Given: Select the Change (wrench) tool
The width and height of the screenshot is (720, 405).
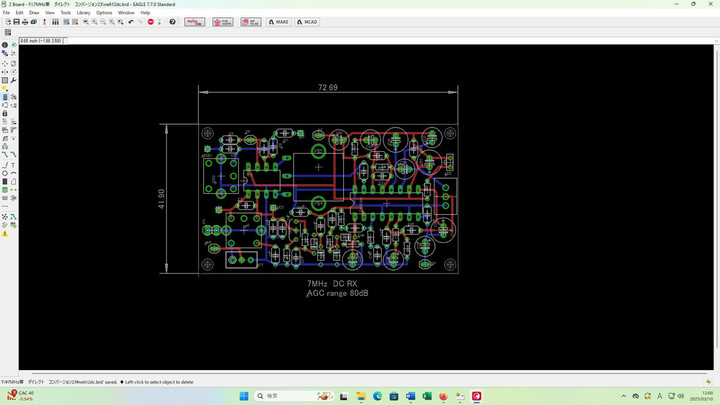Looking at the screenshot, I should coord(13,80).
